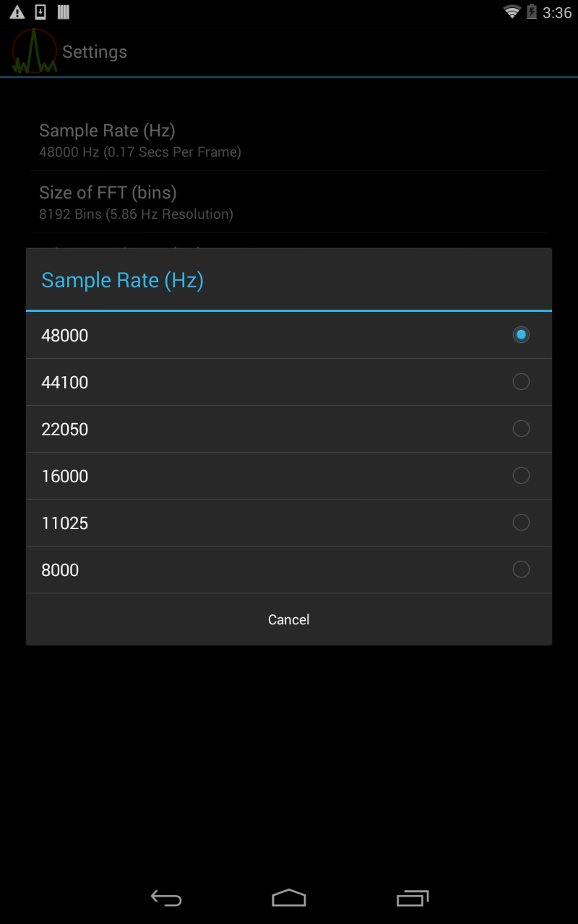Tap the Settings title in the action bar
The image size is (578, 924).
click(95, 51)
